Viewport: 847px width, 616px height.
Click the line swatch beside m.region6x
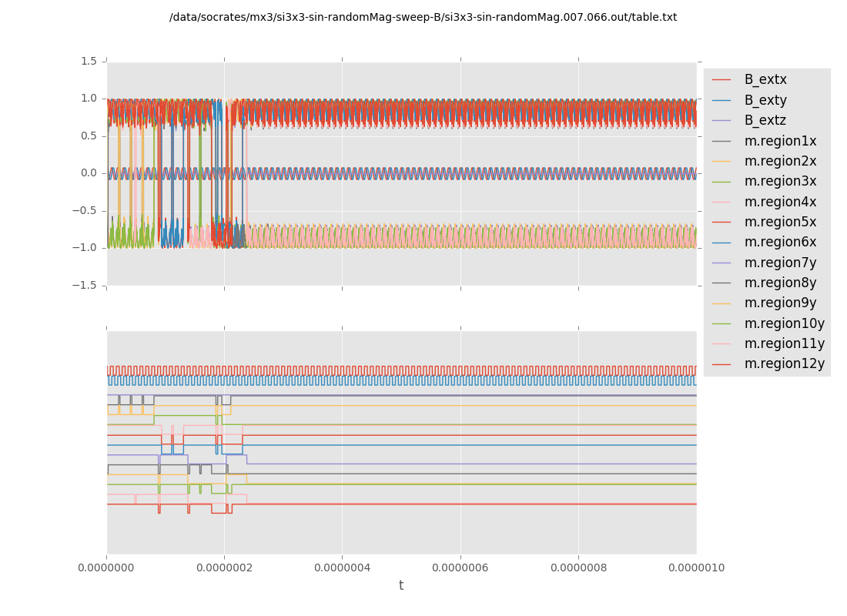click(x=721, y=243)
